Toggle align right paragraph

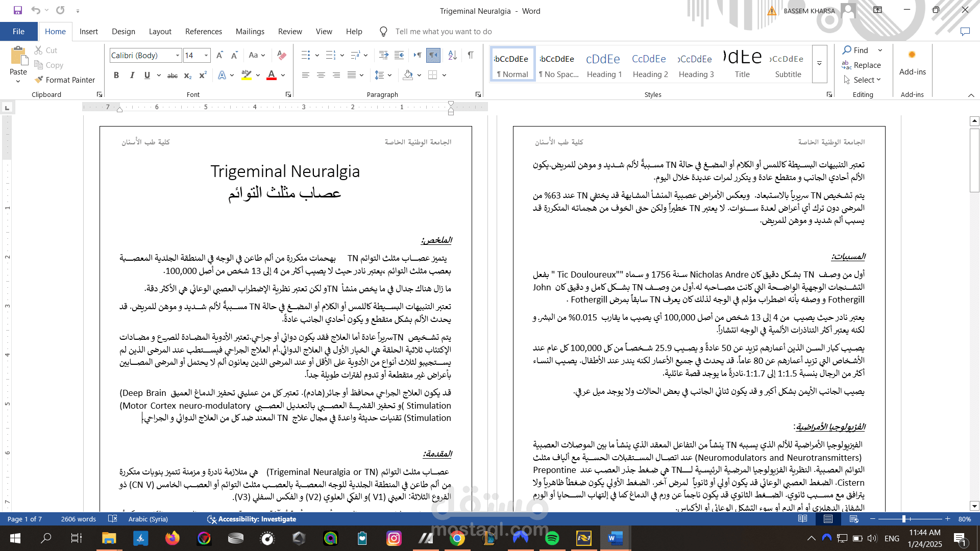(x=336, y=76)
